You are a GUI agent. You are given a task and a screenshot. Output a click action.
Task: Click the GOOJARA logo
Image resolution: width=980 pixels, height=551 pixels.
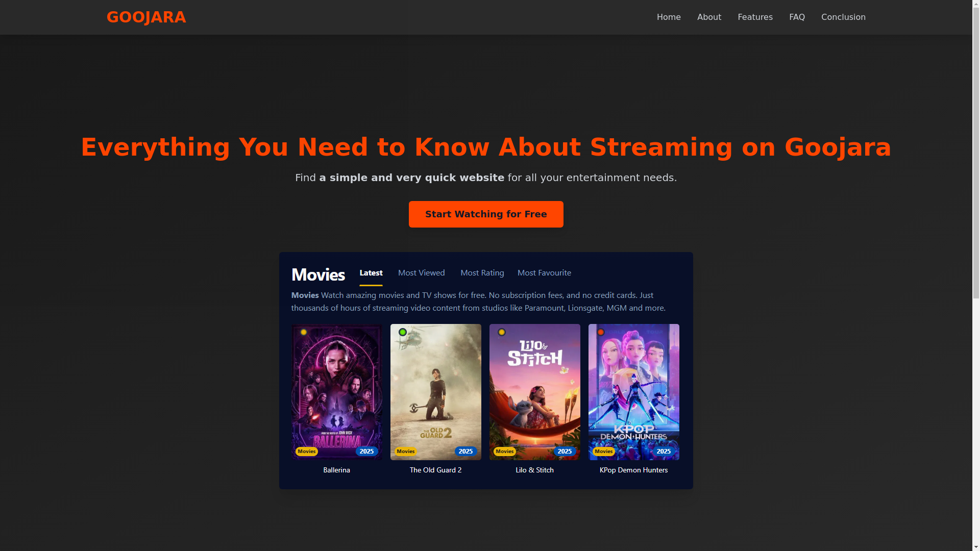pos(146,17)
